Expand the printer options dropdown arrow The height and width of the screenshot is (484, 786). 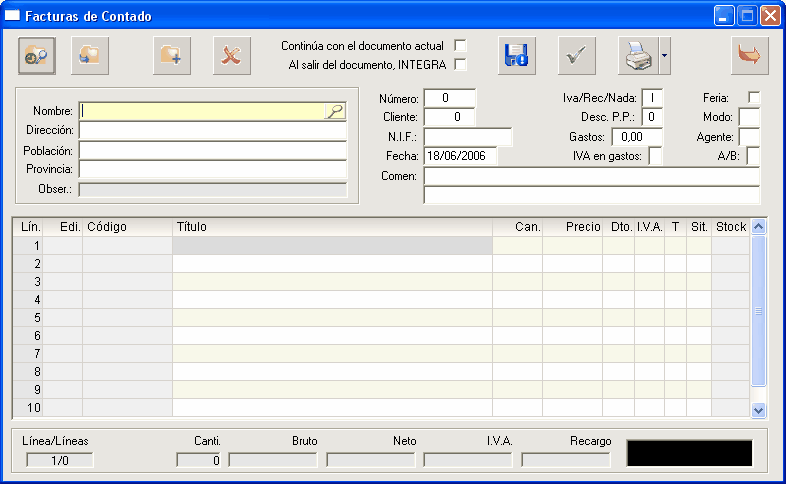pyautogui.click(x=664, y=56)
